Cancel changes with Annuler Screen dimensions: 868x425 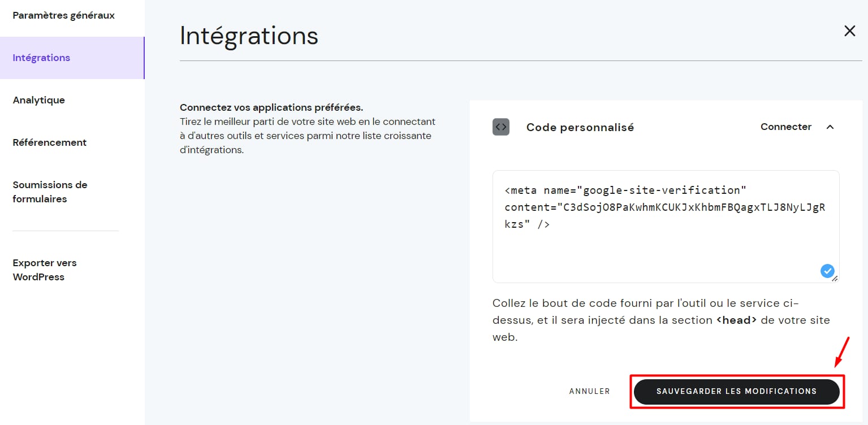(x=589, y=391)
